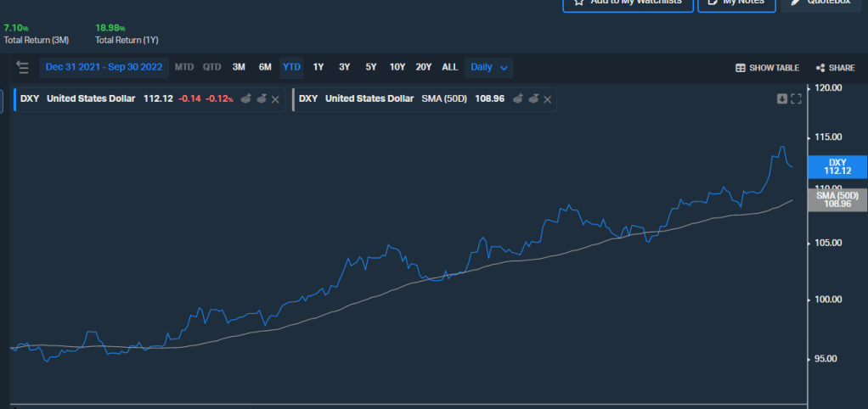Click first layer icon on DXY price legend

pos(245,98)
